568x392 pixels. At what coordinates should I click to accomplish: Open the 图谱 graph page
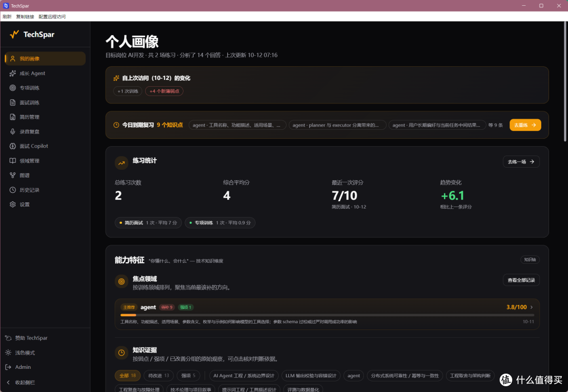tap(45, 175)
